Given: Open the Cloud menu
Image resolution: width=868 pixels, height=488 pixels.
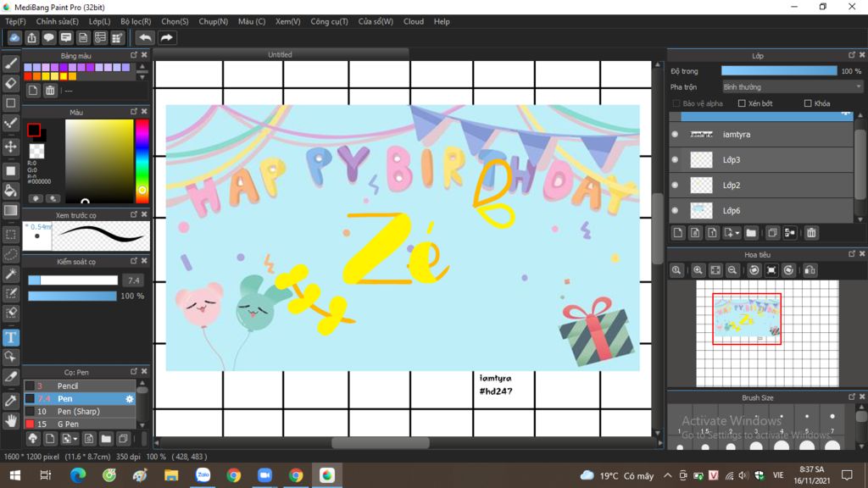Looking at the screenshot, I should tap(414, 21).
